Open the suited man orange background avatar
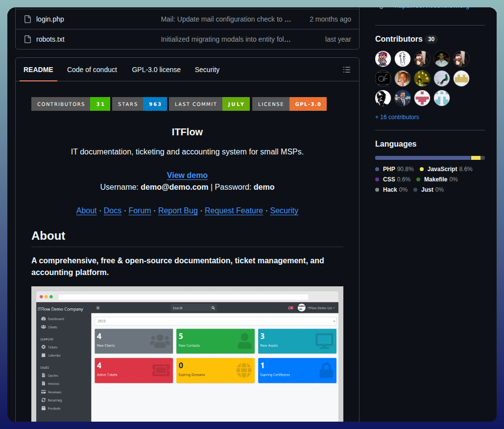This screenshot has width=504, height=429. tap(403, 78)
